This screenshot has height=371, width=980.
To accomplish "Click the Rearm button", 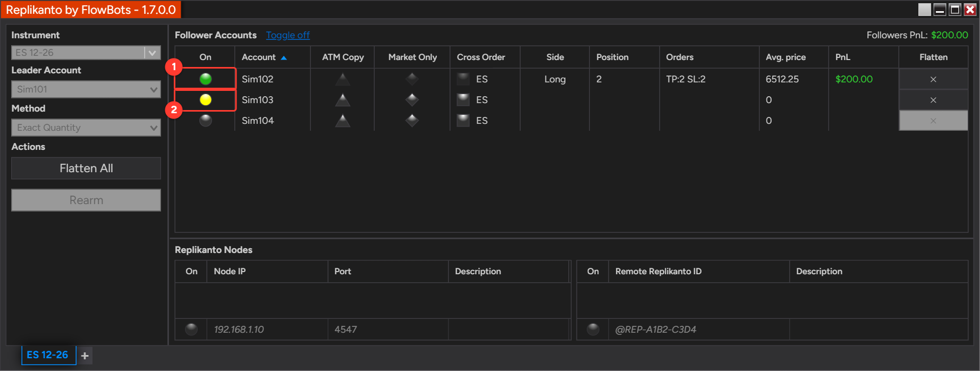I will coord(86,200).
